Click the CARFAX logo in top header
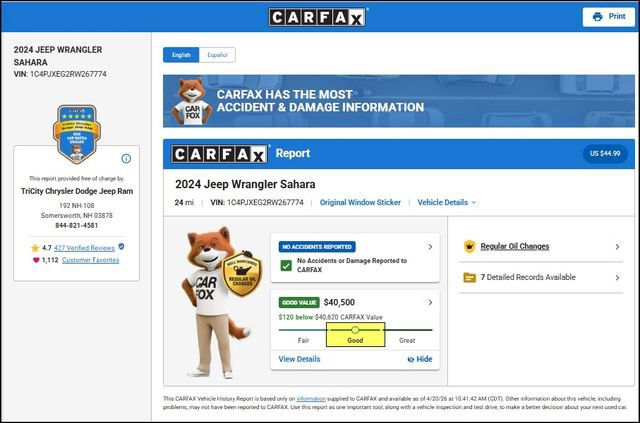640x423 pixels. (317, 17)
